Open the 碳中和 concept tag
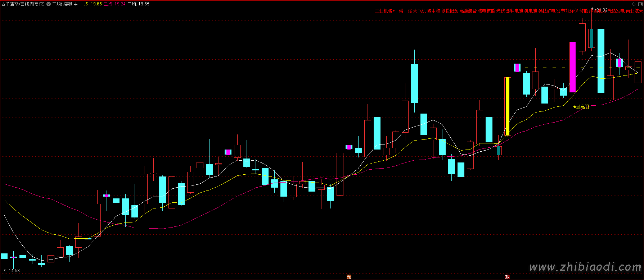Screen dimensions: 644x280 433,11
